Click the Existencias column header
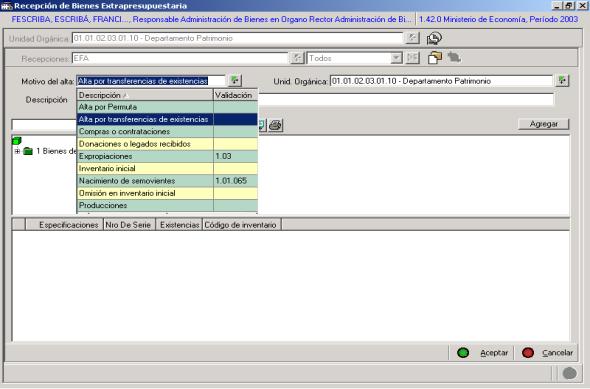Image resolution: width=590 pixels, height=389 pixels. click(179, 225)
